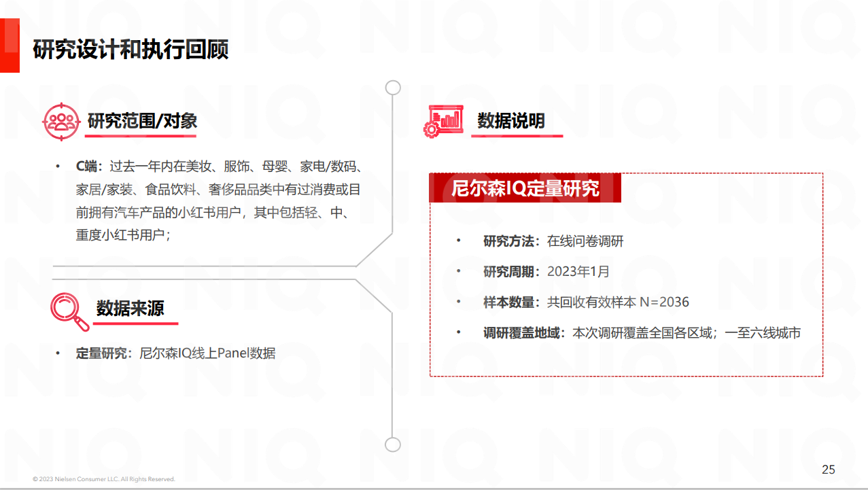Click the target audience icon beside 研究范围/对象
Image resolution: width=868 pixels, height=490 pixels.
click(x=62, y=121)
